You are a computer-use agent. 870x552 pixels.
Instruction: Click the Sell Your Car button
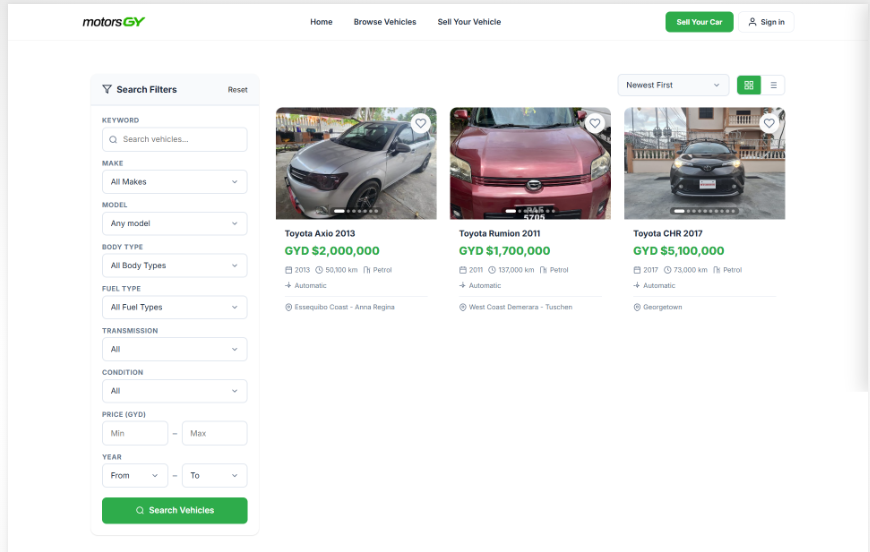[x=699, y=22]
